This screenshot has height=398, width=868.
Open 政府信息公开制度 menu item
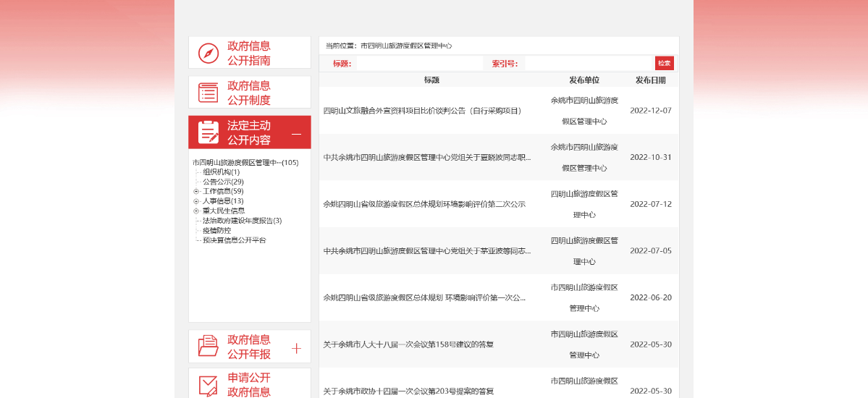[250, 93]
